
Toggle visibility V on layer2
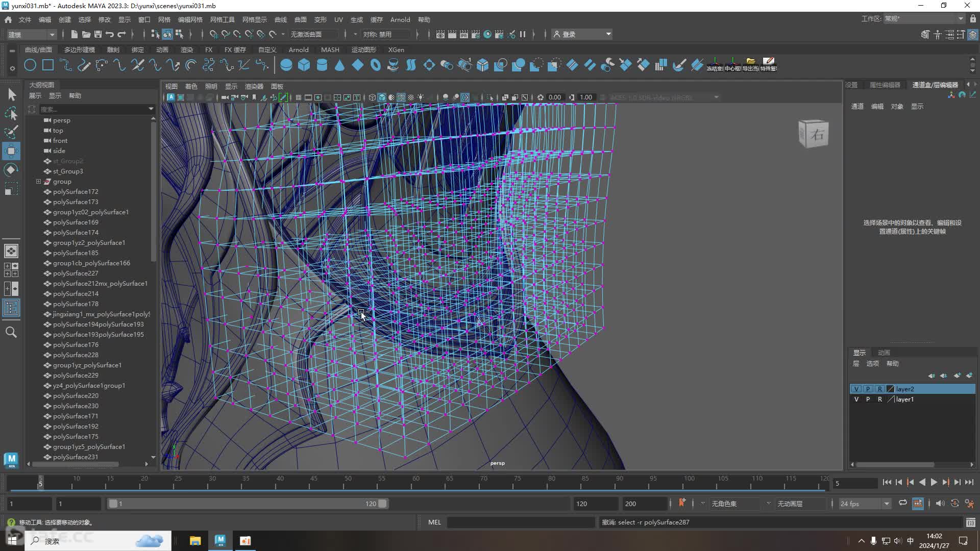pos(856,389)
